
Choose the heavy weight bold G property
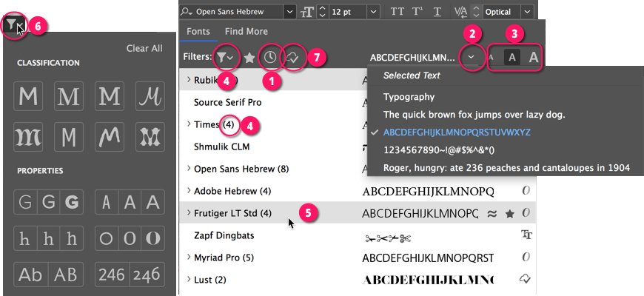coord(72,203)
